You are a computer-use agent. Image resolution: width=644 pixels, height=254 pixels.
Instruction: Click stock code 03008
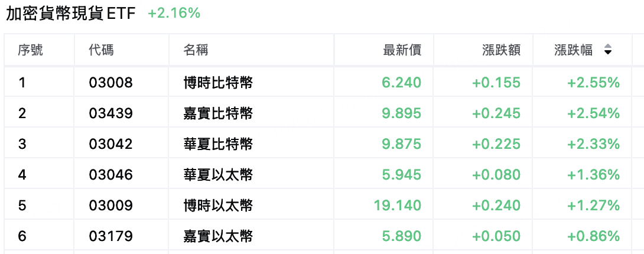(x=111, y=83)
